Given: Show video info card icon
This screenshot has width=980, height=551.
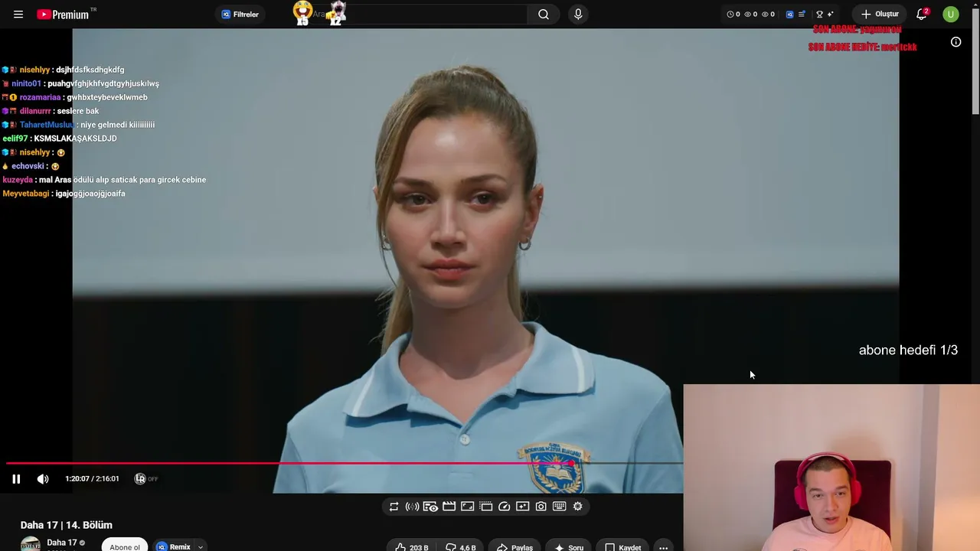Looking at the screenshot, I should pyautogui.click(x=955, y=42).
